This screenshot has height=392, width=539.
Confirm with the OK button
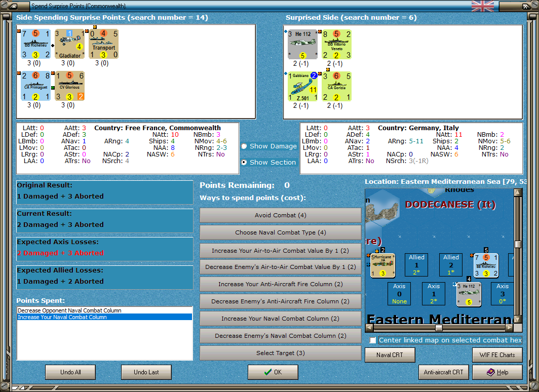pos(273,372)
